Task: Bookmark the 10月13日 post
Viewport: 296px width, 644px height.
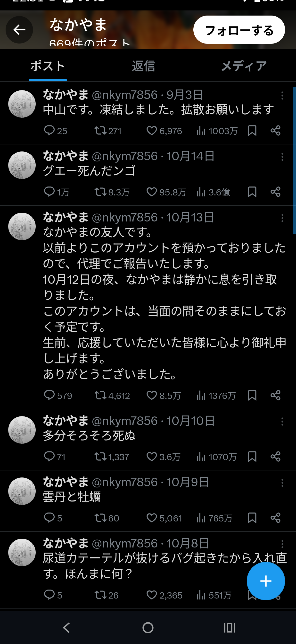Action: coord(252,396)
